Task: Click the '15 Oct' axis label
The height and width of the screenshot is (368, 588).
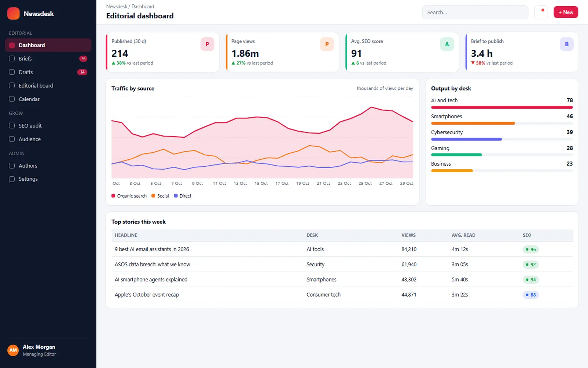Action: coord(261,183)
